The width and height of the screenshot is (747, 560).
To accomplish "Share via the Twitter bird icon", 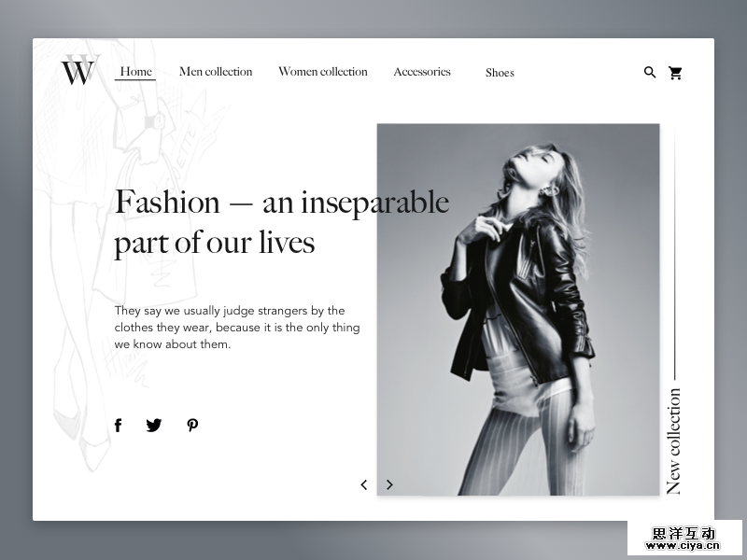I will point(154,426).
